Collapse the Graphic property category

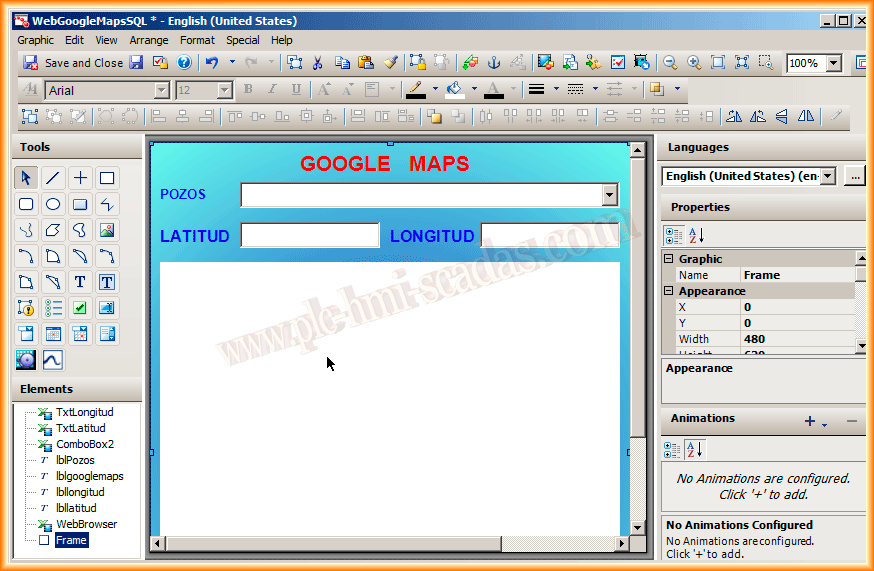pos(669,259)
